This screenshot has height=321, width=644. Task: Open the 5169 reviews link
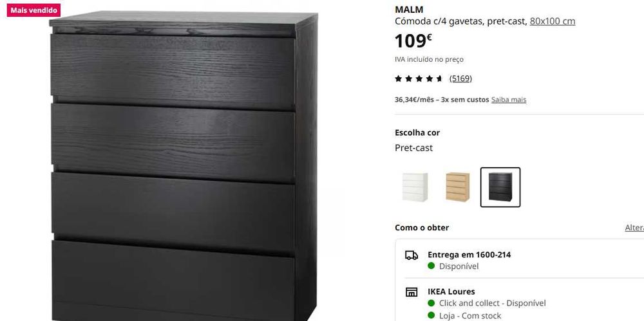point(460,78)
